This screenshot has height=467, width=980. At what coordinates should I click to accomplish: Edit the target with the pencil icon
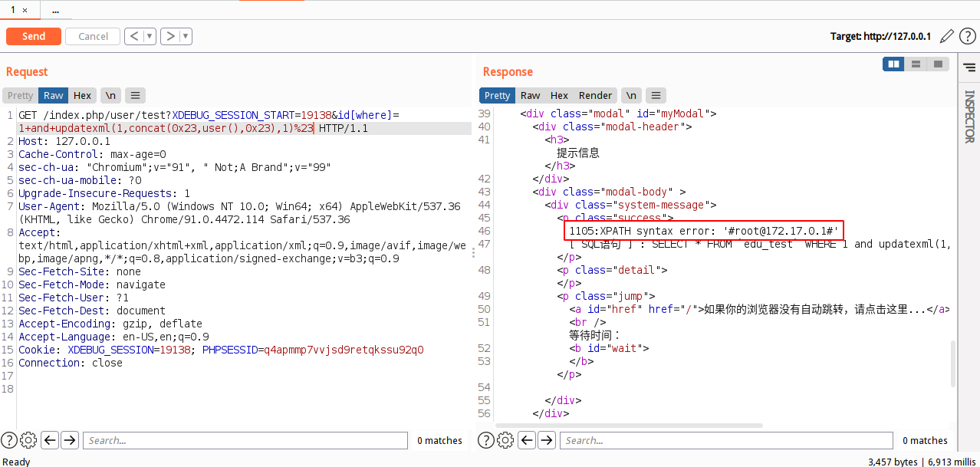pos(946,36)
